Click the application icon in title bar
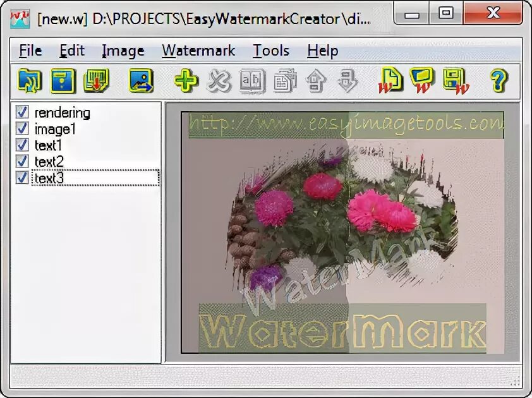This screenshot has width=532, height=398. click(x=20, y=20)
